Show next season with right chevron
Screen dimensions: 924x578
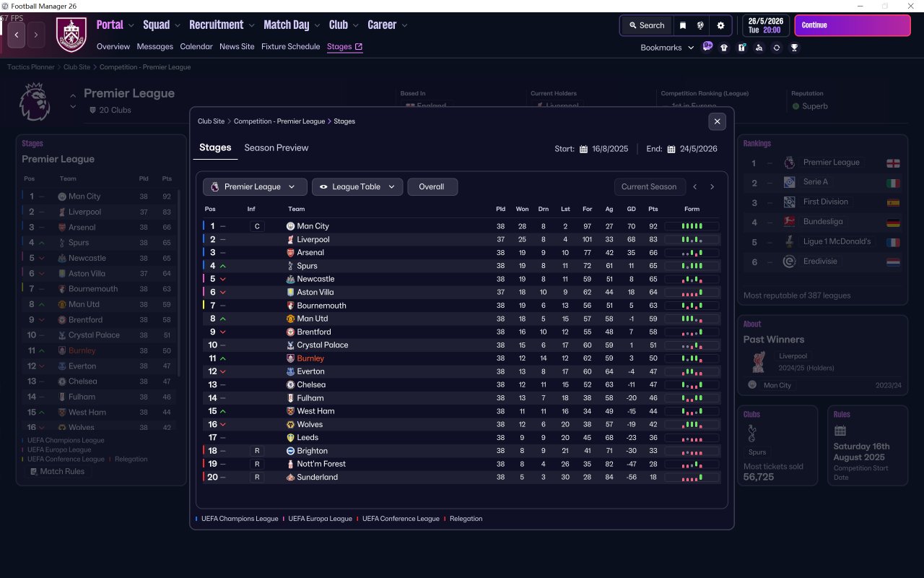point(712,187)
